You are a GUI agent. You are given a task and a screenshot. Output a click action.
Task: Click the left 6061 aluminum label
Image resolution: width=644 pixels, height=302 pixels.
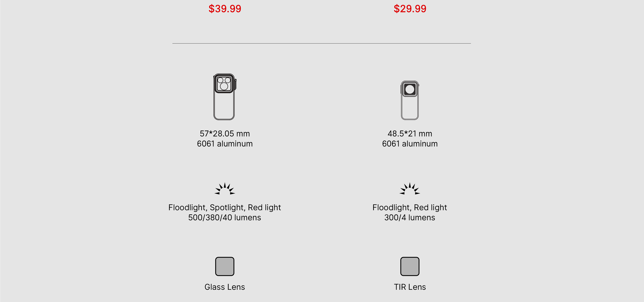pos(225,144)
